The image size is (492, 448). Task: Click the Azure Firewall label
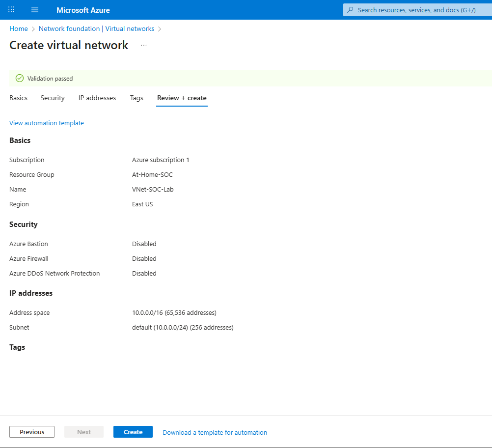[29, 259]
